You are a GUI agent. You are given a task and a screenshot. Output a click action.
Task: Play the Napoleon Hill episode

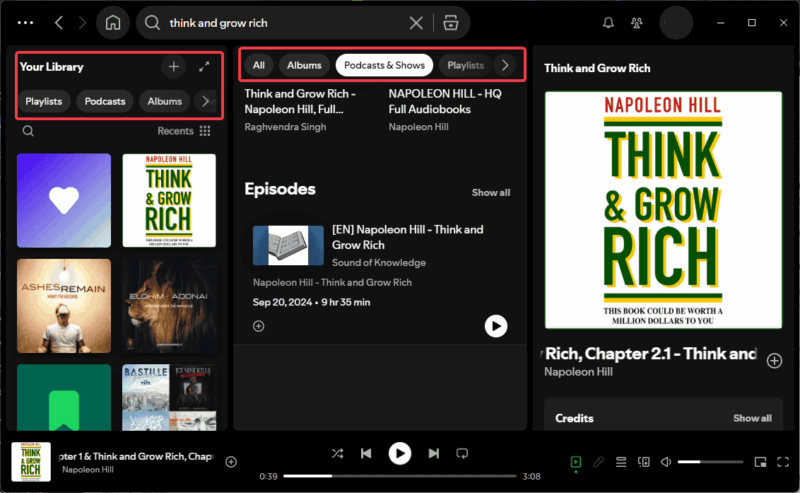(x=496, y=326)
